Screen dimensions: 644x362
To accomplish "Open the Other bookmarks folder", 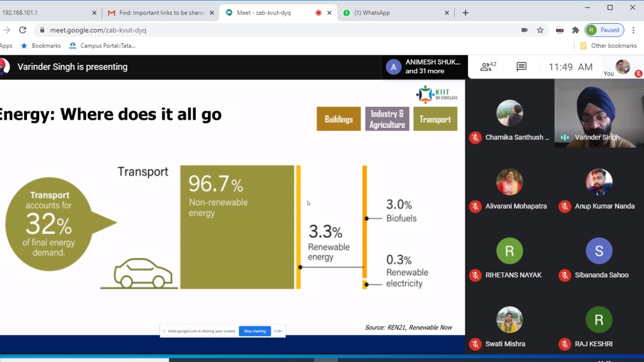I will pyautogui.click(x=608, y=46).
